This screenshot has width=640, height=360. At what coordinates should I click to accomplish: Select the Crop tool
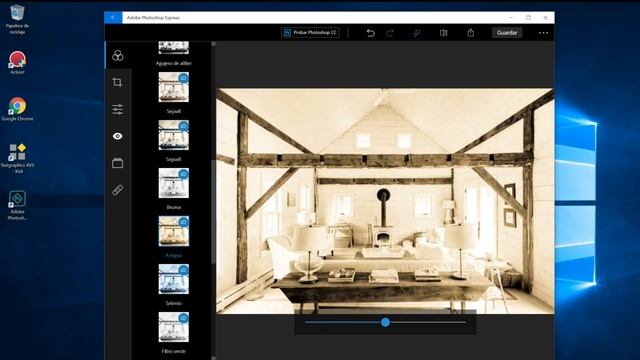pyautogui.click(x=118, y=82)
